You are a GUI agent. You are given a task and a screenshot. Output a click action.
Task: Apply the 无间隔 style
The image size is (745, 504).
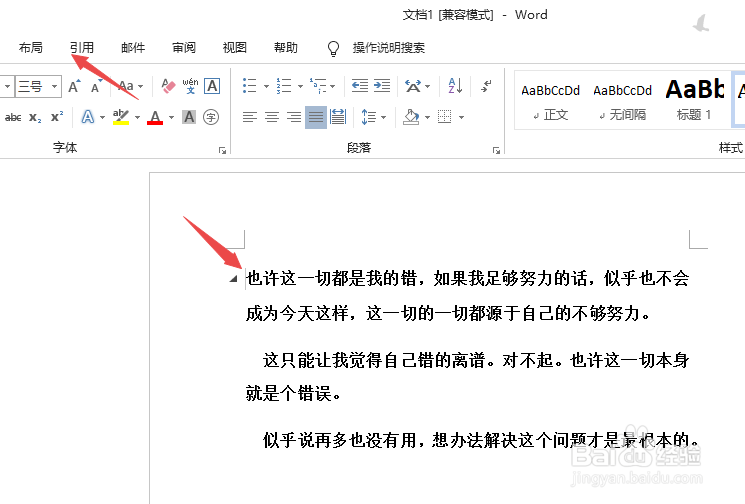622,101
